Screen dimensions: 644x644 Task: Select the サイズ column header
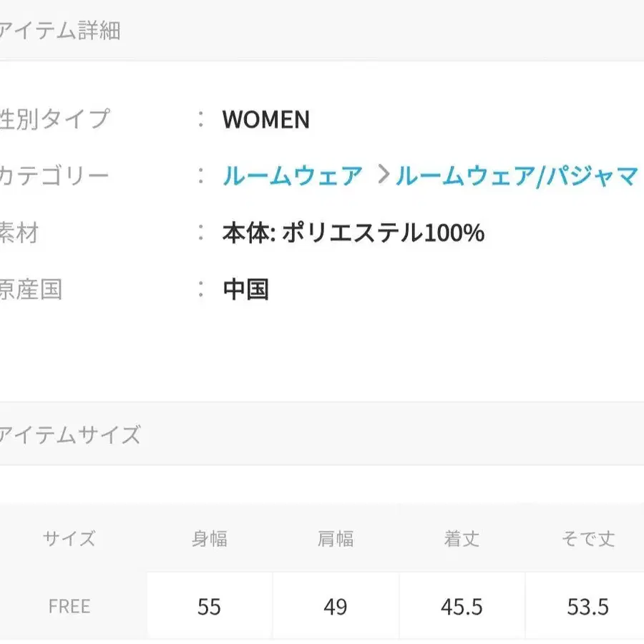[69, 539]
